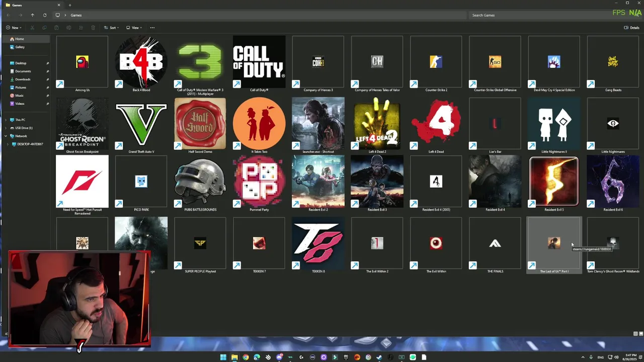Select PUBG BATTLEGROUNDS shortcut
644x362 pixels.
pos(200,184)
